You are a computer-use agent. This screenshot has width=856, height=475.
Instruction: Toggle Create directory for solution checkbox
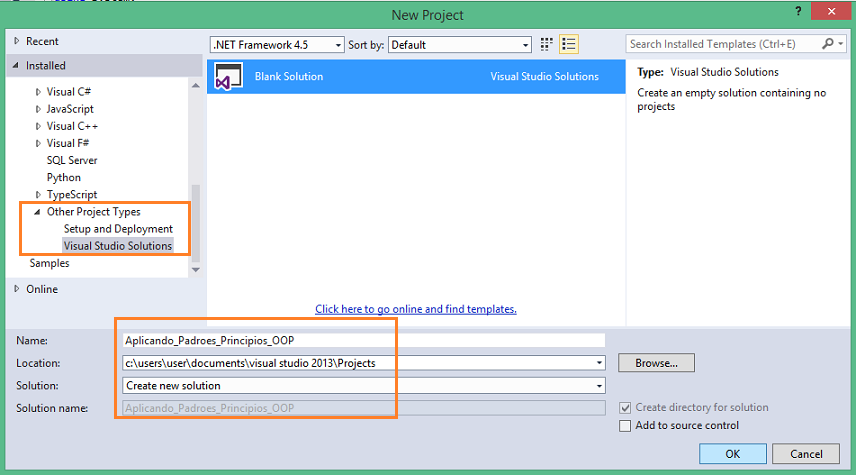[x=625, y=408]
